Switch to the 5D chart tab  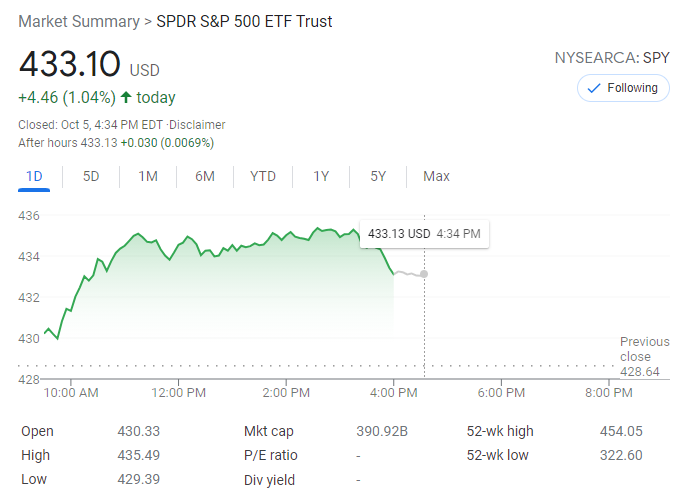click(x=91, y=177)
